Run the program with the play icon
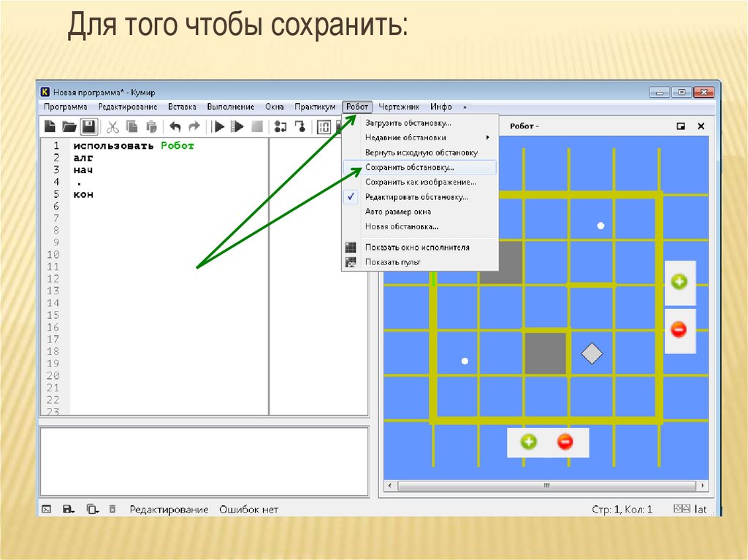 coord(219,126)
